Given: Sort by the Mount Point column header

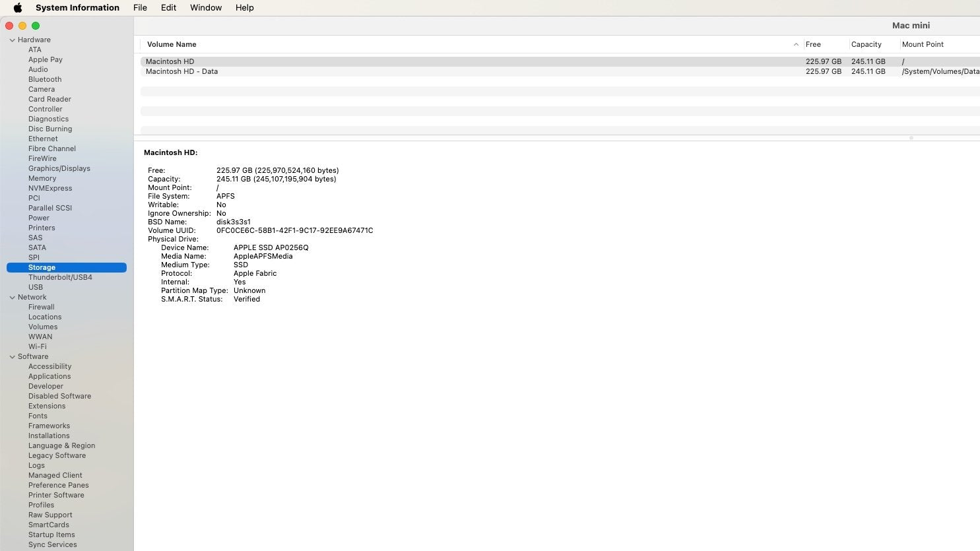Looking at the screenshot, I should pyautogui.click(x=923, y=45).
